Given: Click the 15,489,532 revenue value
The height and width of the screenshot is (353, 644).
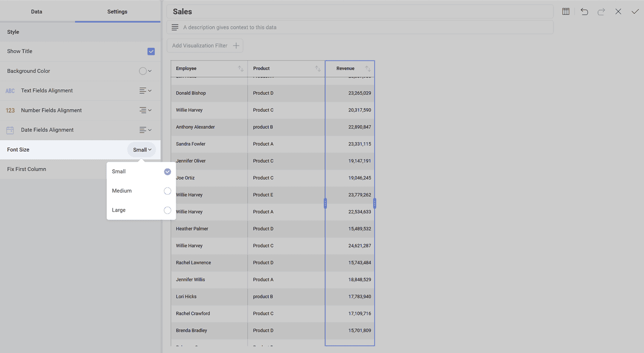Looking at the screenshot, I should click(359, 229).
